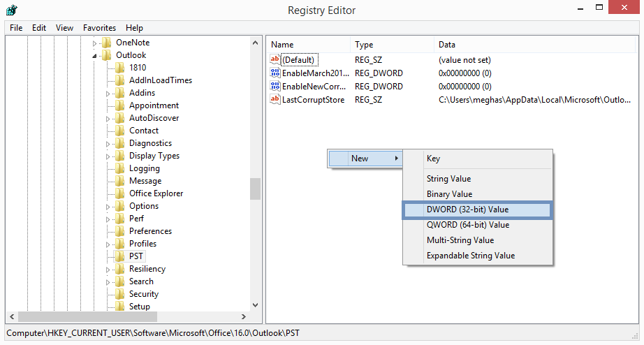Viewport: 644px width, 345px height.
Task: Open the Favorites menu
Action: click(x=99, y=28)
